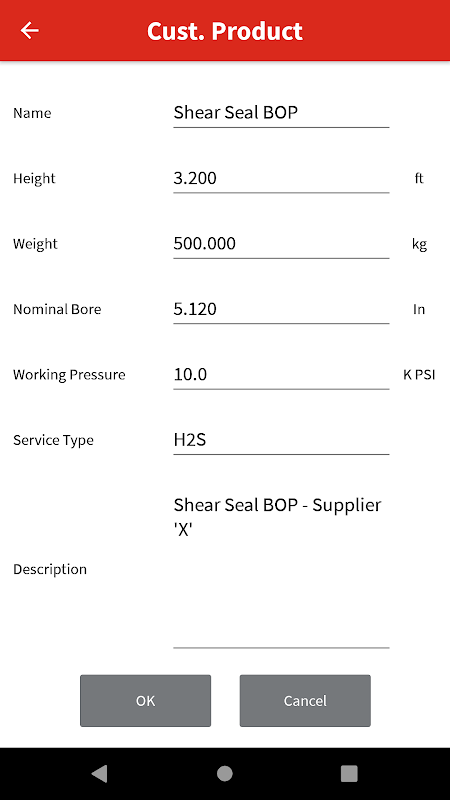The image size is (450, 800).
Task: Tap the Android back navigation triangle
Action: click(x=99, y=773)
